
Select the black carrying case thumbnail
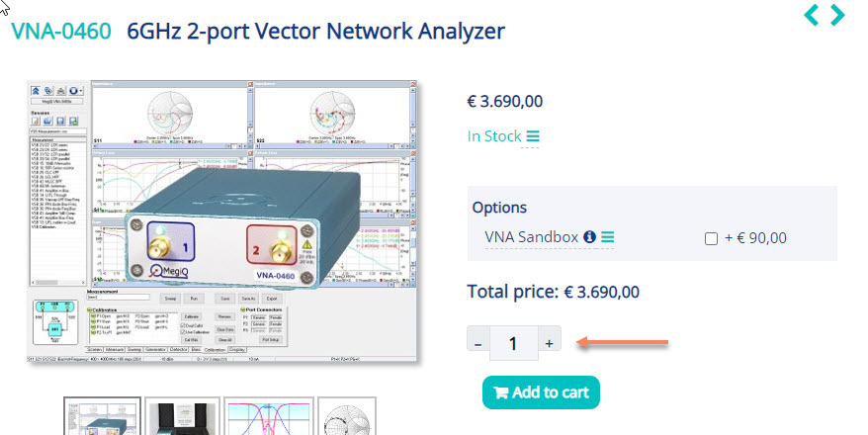(x=182, y=417)
